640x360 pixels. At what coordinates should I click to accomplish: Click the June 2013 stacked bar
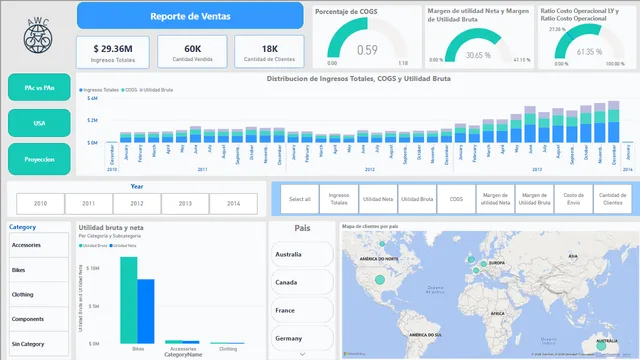tap(530, 124)
